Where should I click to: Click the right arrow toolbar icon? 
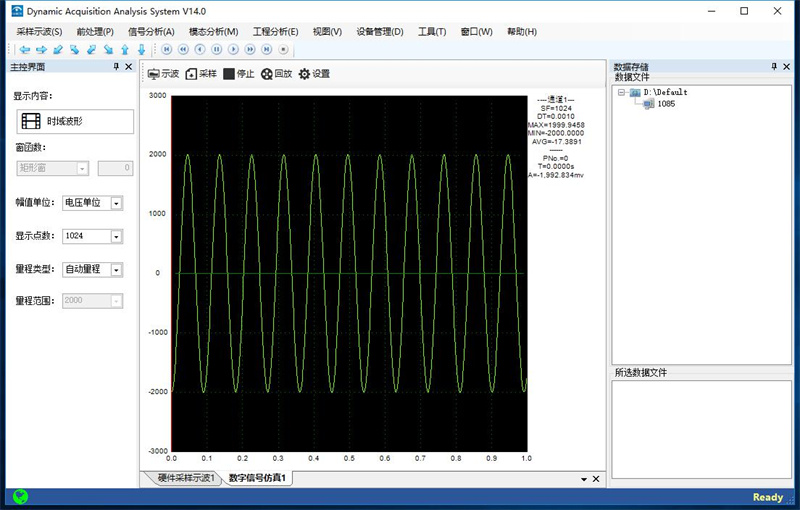point(41,49)
